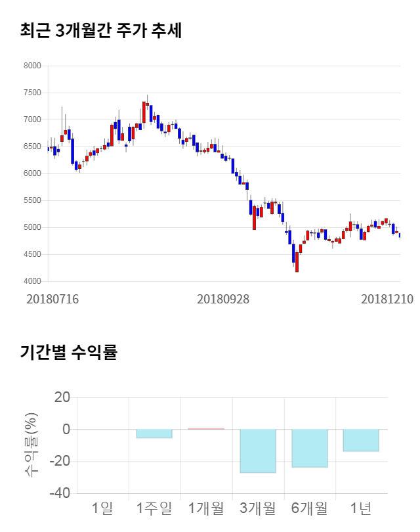Click the small 1개월 return bar
Viewport: 420px width, 532px height.
[206, 429]
